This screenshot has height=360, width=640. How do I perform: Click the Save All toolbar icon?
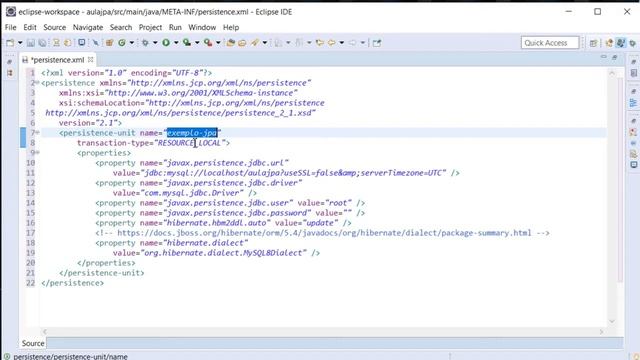point(42,42)
